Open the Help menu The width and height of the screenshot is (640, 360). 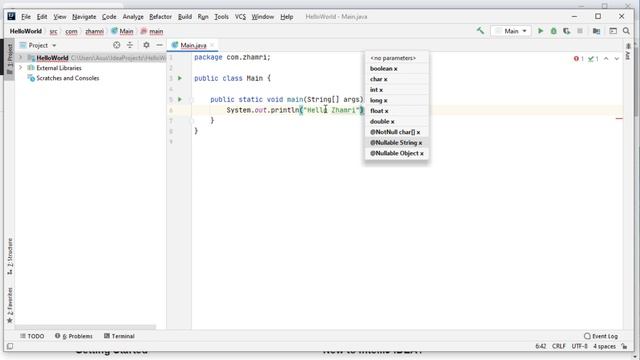point(287,17)
